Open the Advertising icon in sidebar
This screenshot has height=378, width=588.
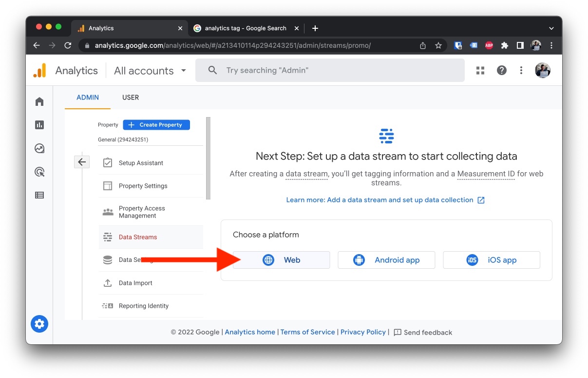click(39, 172)
